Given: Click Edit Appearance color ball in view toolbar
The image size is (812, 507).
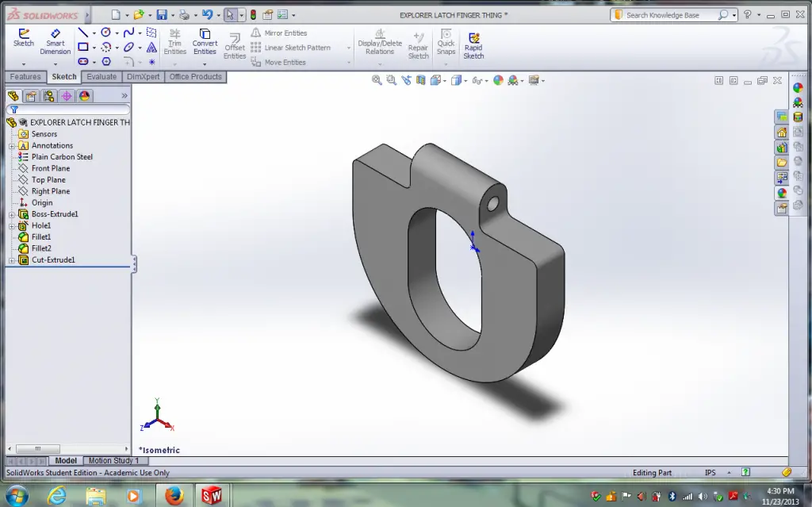Looking at the screenshot, I should [x=498, y=80].
